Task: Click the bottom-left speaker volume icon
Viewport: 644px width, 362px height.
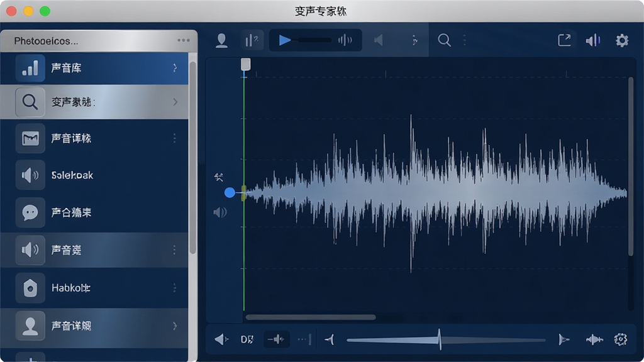Action: coord(221,339)
